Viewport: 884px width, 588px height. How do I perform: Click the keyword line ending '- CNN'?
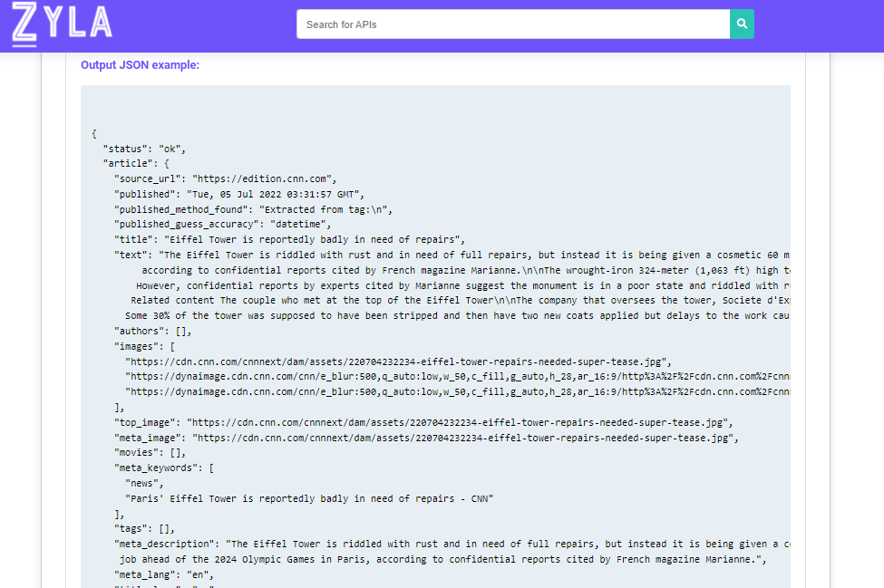pos(309,498)
